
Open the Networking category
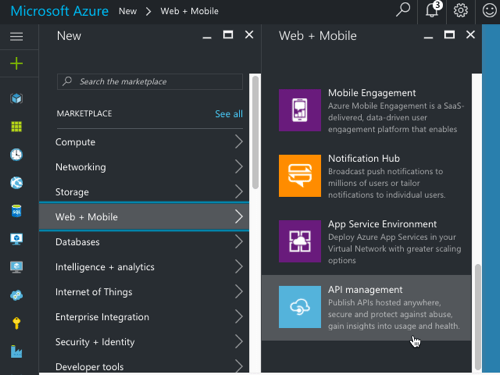coord(144,167)
